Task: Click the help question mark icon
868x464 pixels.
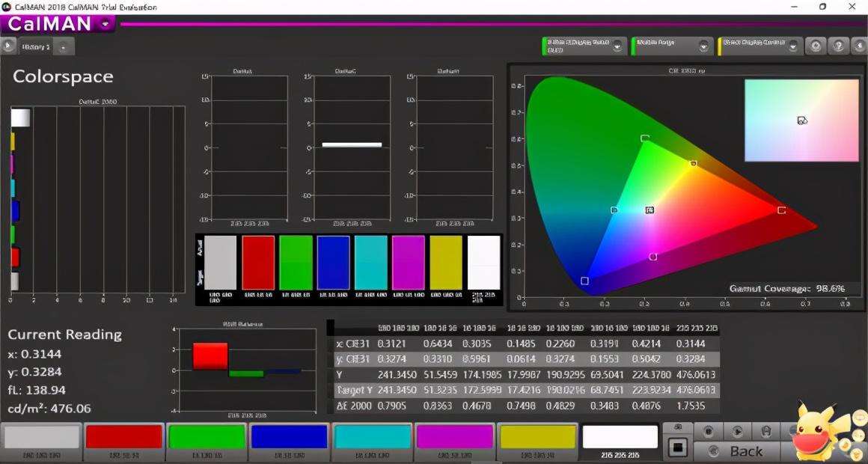Action: 839,46
